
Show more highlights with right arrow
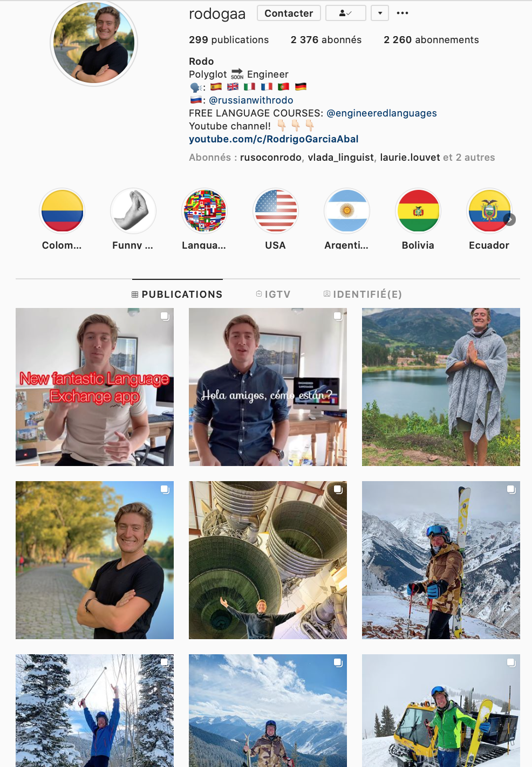point(510,219)
